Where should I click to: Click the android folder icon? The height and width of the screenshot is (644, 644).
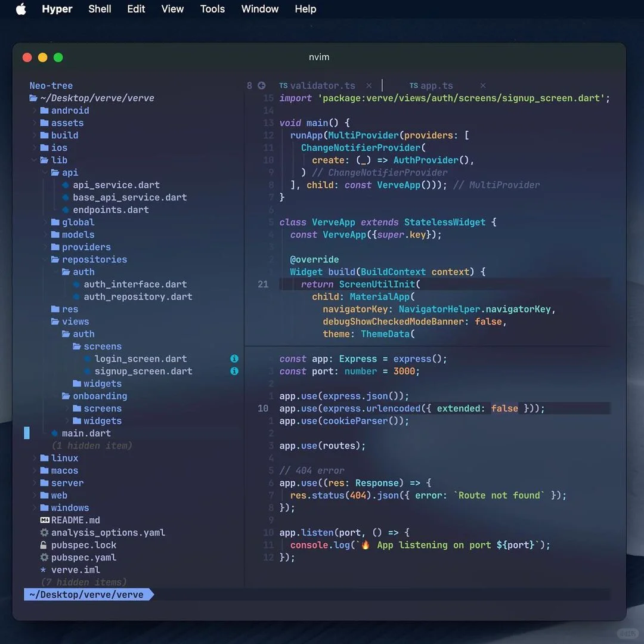coord(44,110)
